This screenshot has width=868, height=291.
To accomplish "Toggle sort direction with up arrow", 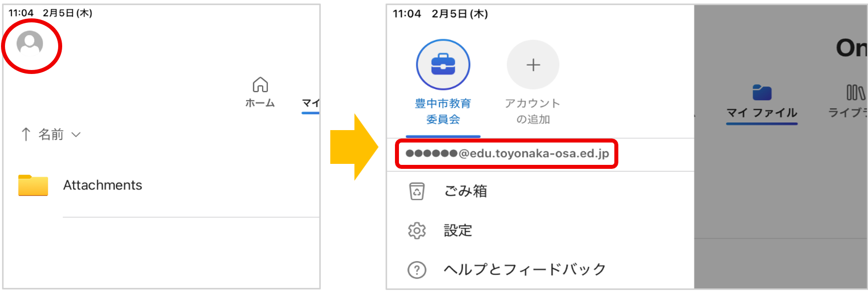I will [26, 134].
